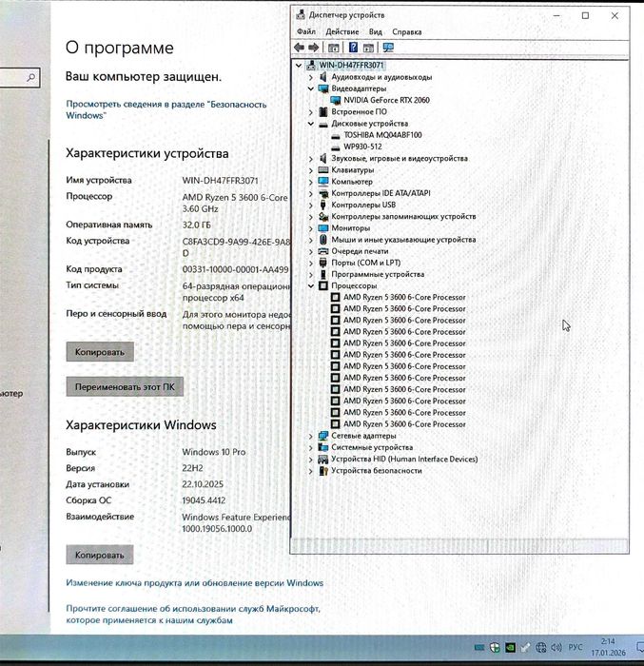
Task: Click install date 22.10.2025
Action: pyautogui.click(x=203, y=484)
